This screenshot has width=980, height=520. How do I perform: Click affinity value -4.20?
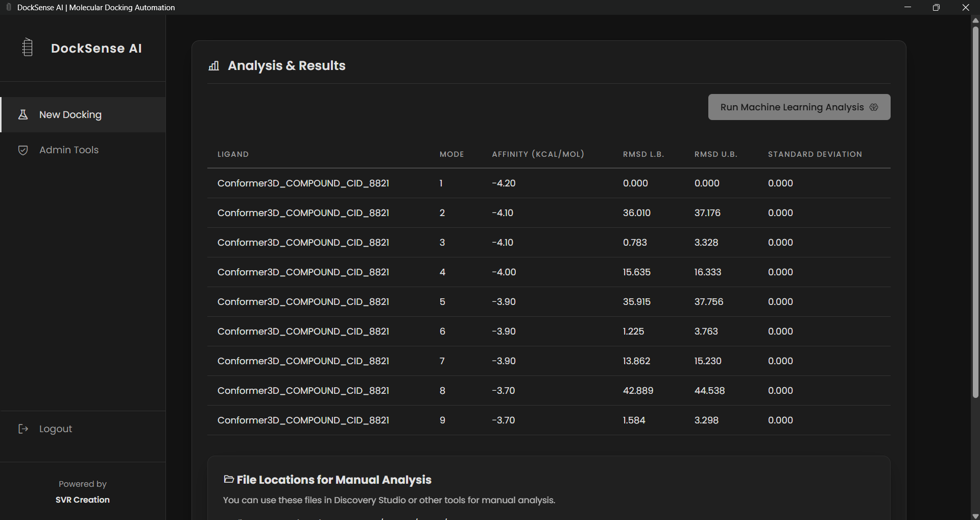[504, 183]
